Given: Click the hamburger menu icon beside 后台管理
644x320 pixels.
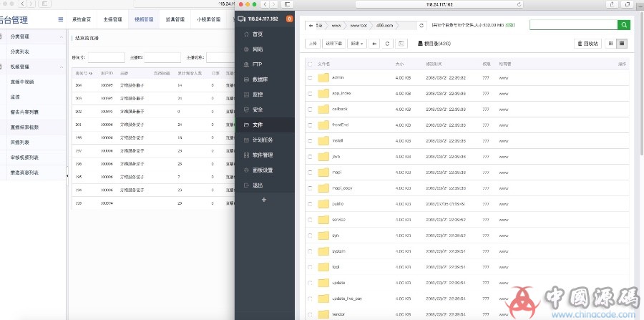Looking at the screenshot, I should [60, 19].
